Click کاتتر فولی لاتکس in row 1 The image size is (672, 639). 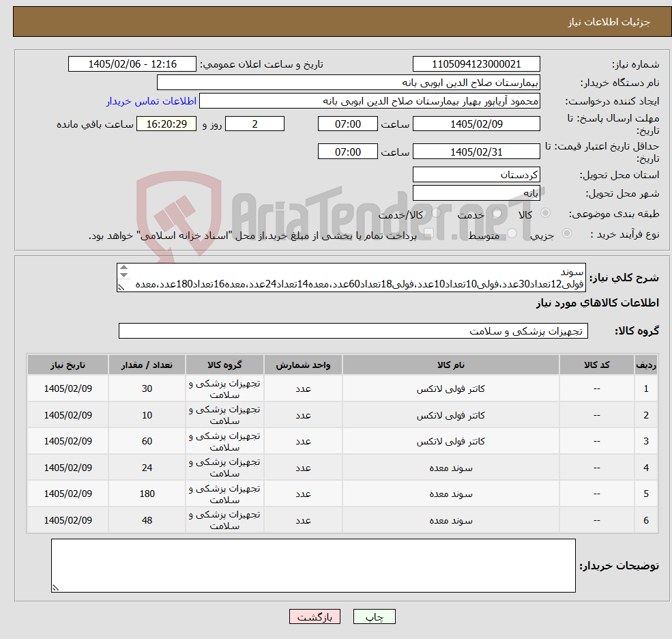450,388
